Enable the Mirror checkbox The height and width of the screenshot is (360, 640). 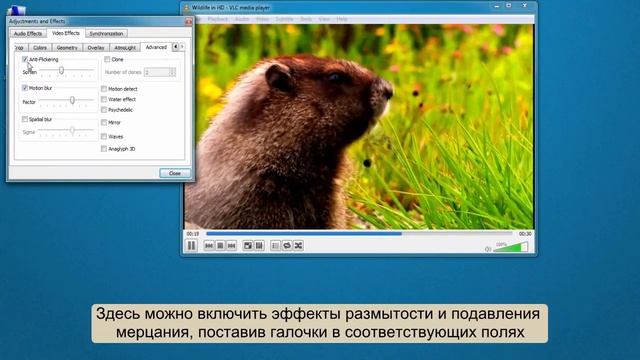(104, 122)
